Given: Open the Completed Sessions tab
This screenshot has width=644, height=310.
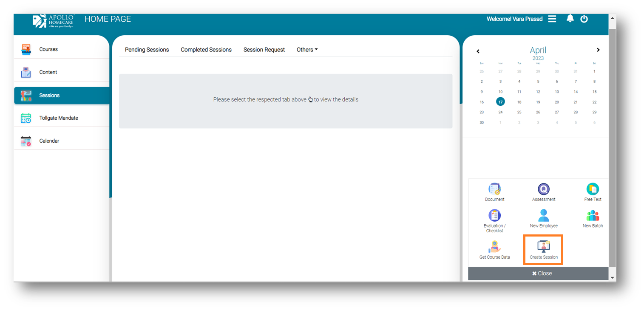Looking at the screenshot, I should tap(206, 50).
